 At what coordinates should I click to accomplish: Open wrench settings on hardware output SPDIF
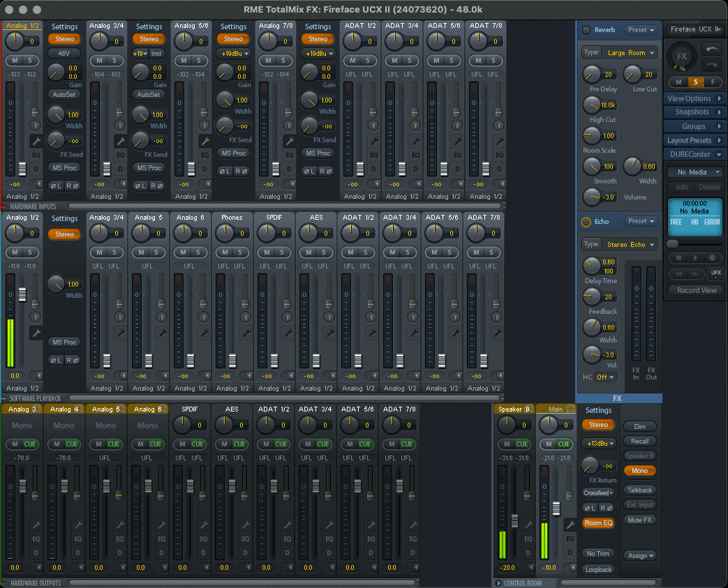point(203,525)
